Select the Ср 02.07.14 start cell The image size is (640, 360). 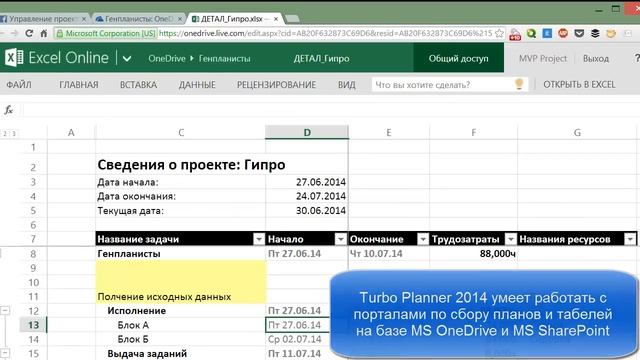[x=307, y=339]
